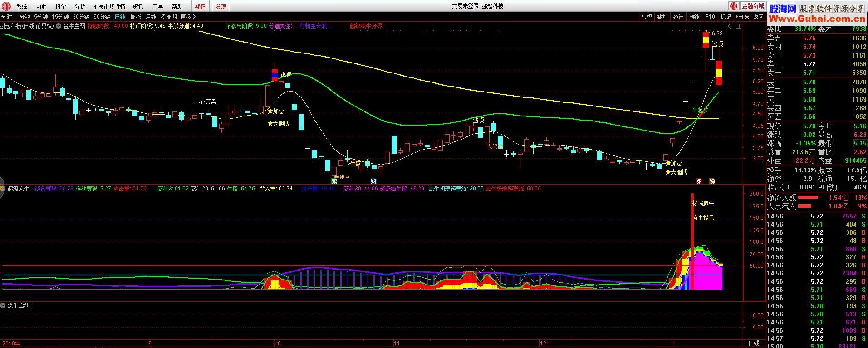Image resolution: width=868 pixels, height=348 pixels.
Task: Click the 委比 value -38.74%
Action: pyautogui.click(x=804, y=29)
